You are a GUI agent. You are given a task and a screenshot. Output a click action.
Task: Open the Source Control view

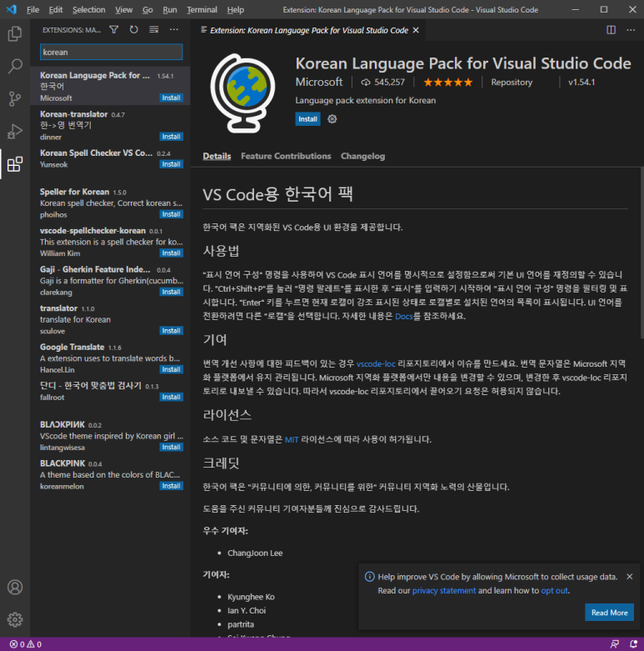click(15, 99)
